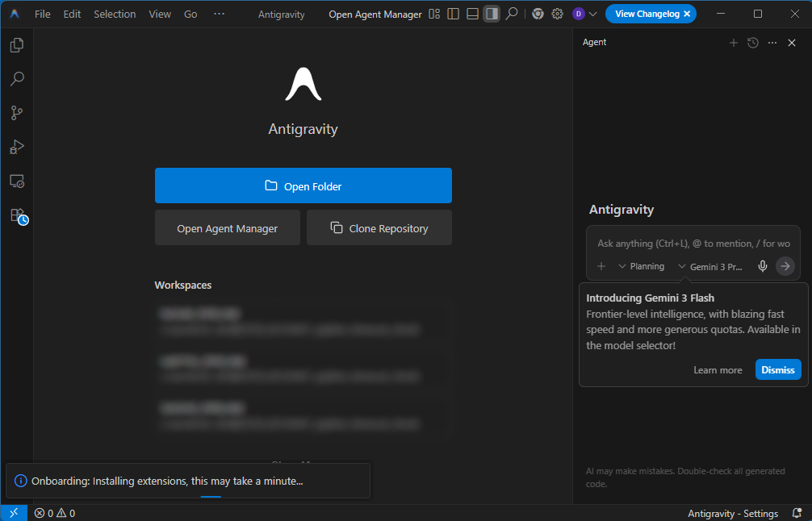
Task: Click Antigravity - Settings in status bar
Action: [x=733, y=513]
